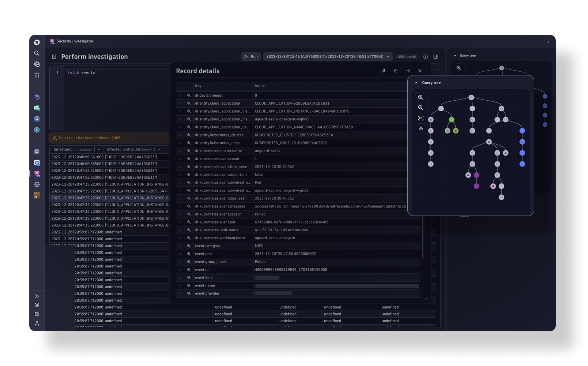
Task: Open the three-dot more options menu
Action: (549, 41)
